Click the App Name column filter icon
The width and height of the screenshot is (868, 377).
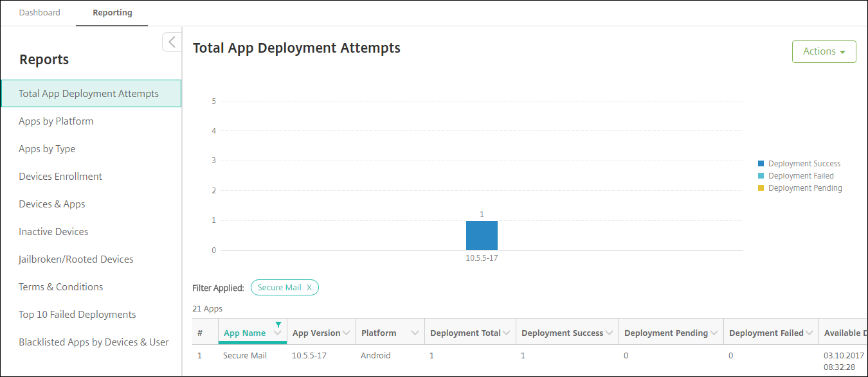click(x=278, y=325)
